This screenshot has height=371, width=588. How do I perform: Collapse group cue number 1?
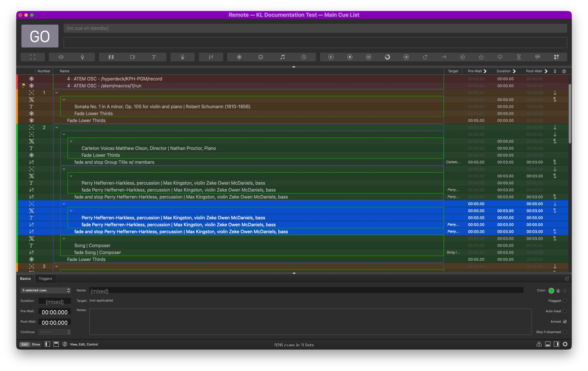pos(57,93)
